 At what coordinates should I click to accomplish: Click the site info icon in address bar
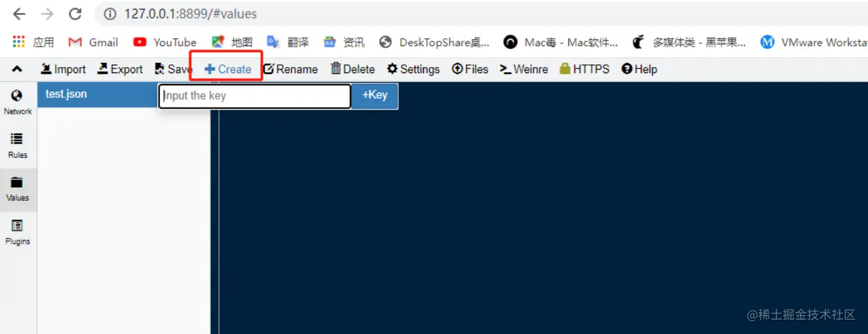tap(109, 14)
